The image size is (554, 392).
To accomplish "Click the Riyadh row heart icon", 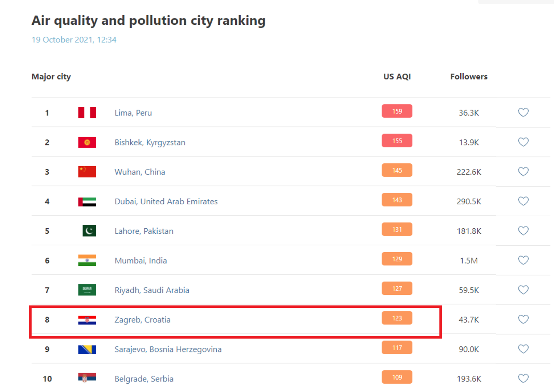I will [523, 290].
